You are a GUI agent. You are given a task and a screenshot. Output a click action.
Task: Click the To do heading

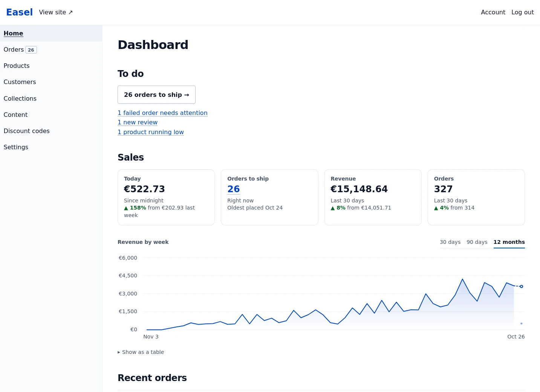point(131,73)
